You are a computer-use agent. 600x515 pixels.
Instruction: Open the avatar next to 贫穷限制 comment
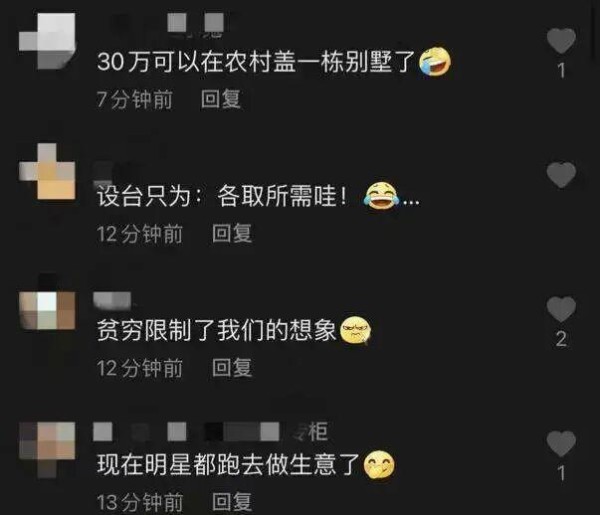[x=47, y=310]
